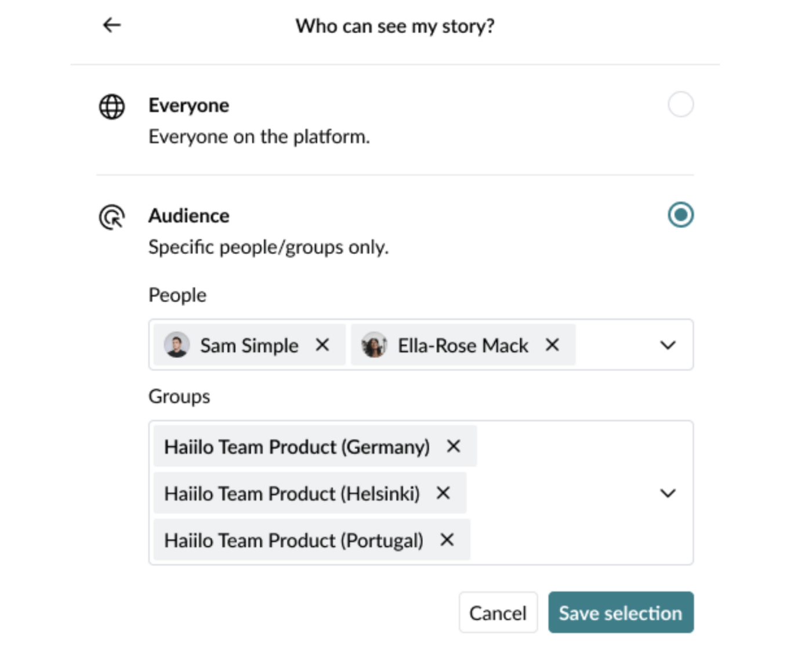
Task: Click 'Haiilo Team Product (Germany)' text
Action: [x=297, y=447]
